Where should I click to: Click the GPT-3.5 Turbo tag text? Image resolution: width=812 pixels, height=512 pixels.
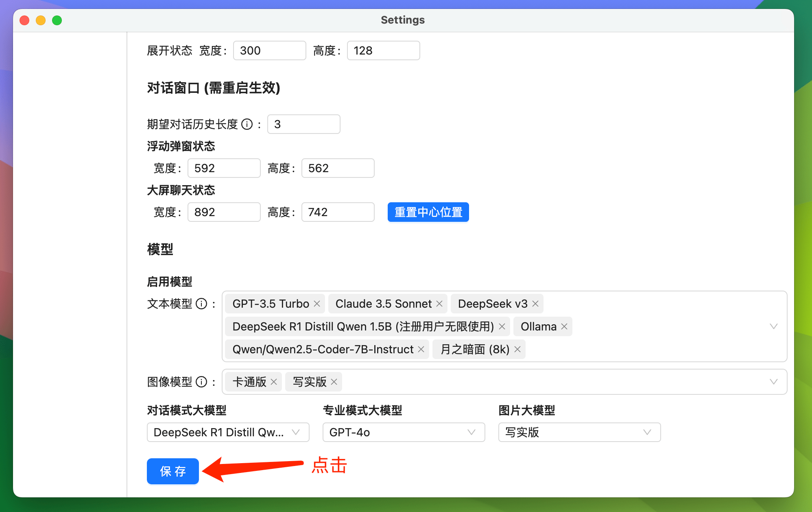271,304
